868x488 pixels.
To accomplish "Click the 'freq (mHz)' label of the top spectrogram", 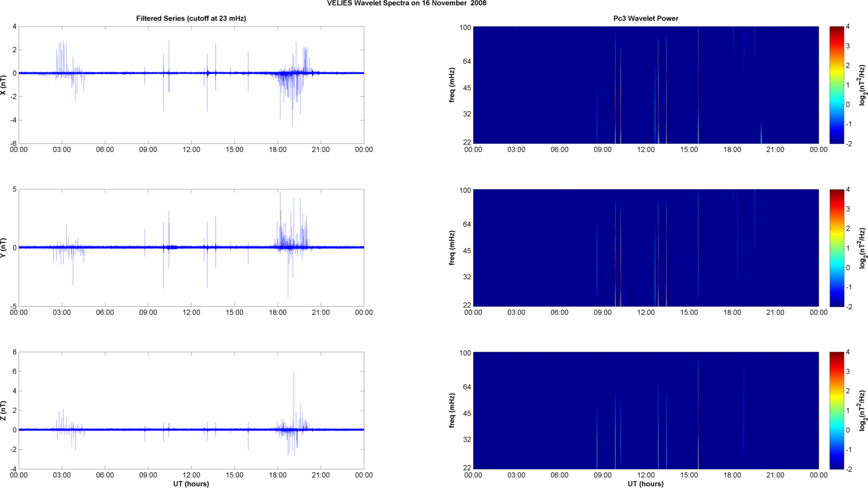I will pyautogui.click(x=452, y=85).
